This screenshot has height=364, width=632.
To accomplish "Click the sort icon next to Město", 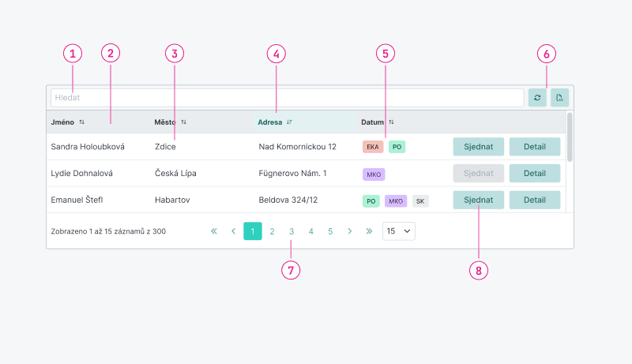I will pos(184,122).
